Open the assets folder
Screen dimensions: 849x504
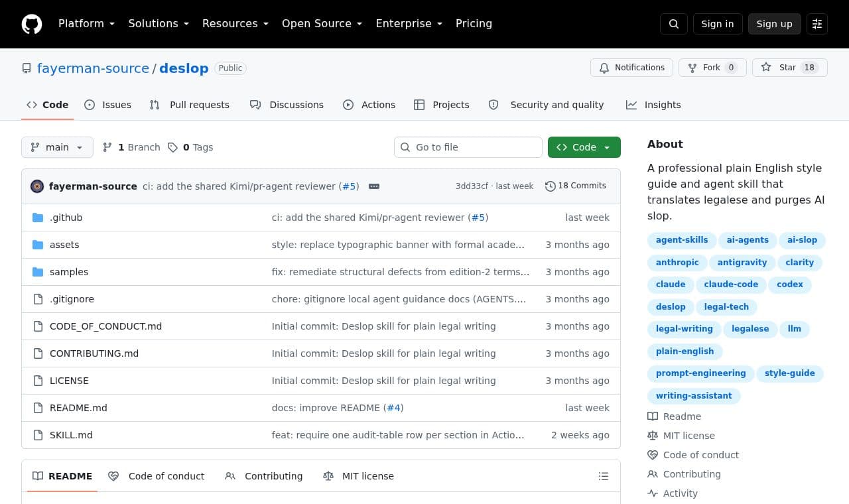tap(64, 245)
